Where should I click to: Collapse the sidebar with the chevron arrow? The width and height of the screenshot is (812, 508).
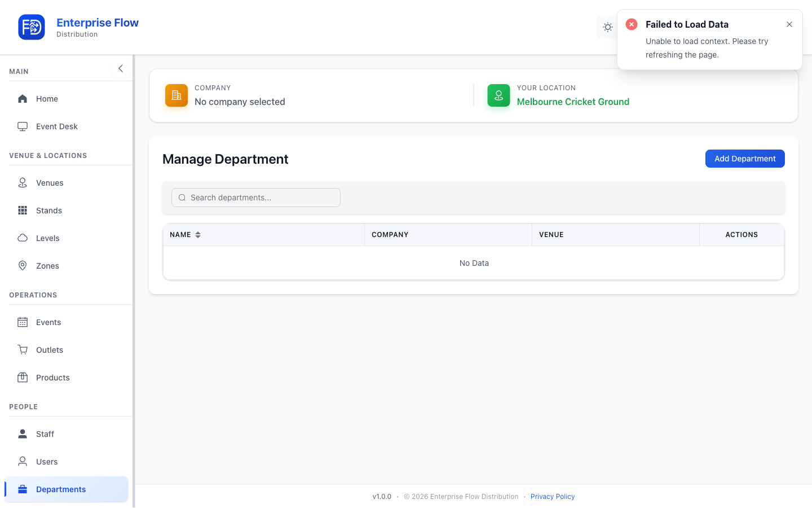tap(121, 68)
